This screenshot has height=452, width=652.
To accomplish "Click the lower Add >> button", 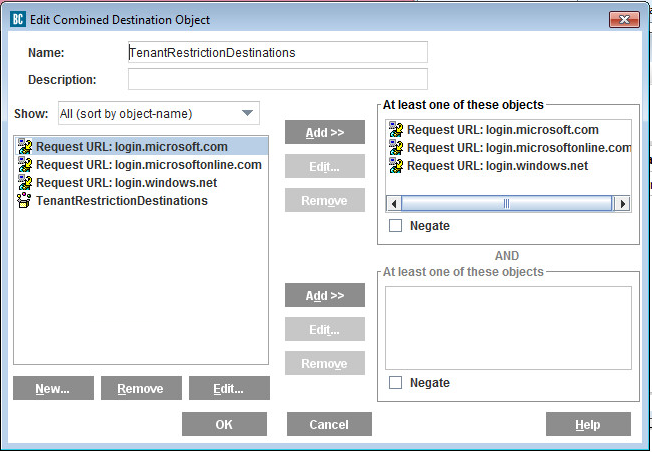I will (x=325, y=295).
